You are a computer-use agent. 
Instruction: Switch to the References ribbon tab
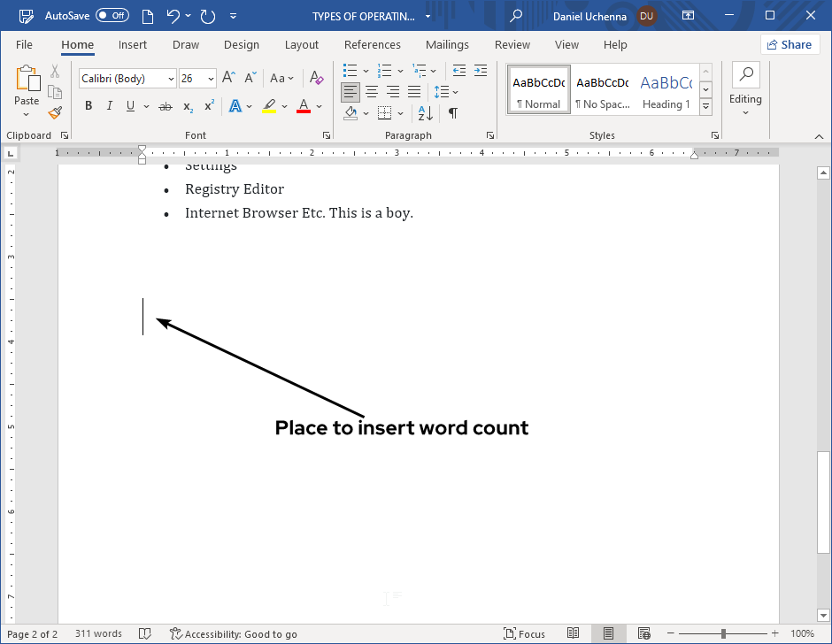(372, 44)
